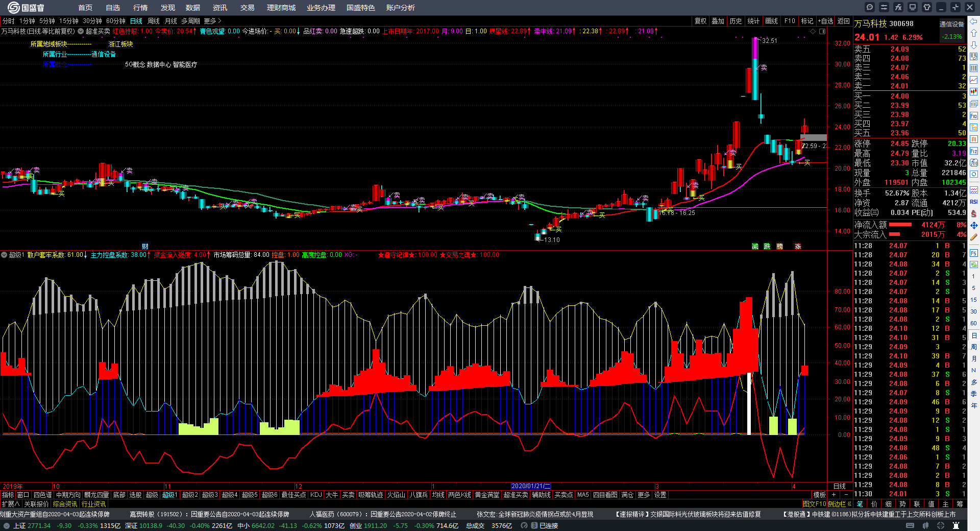The width and height of the screenshot is (980, 531).
Task: Click the F12 sidebar icon
Action: click(974, 151)
